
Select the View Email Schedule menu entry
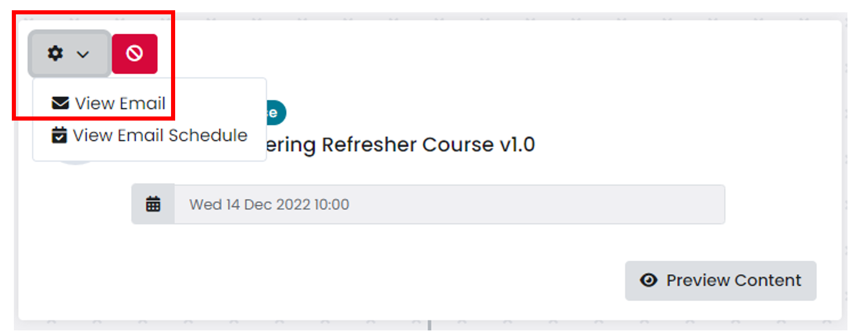pyautogui.click(x=149, y=135)
